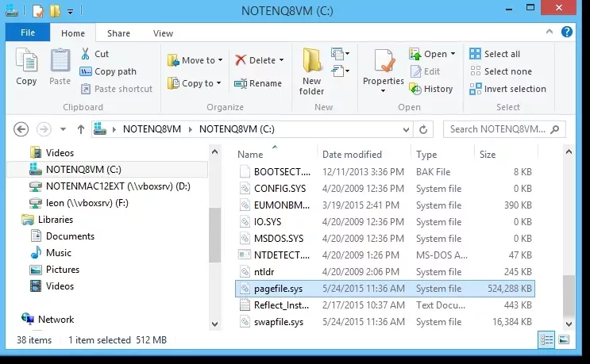Select Network in navigation pane
Image resolution: width=590 pixels, height=364 pixels.
[x=48, y=320]
